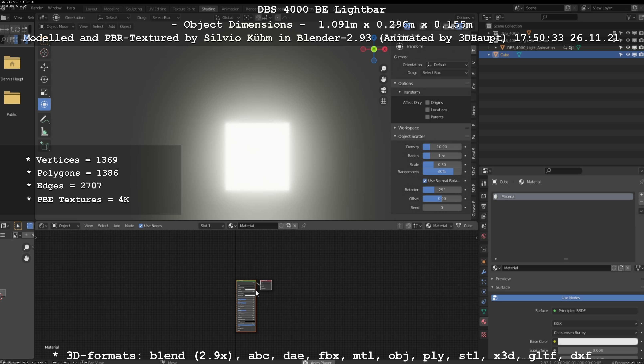Toggle camera view icon in viewport
This screenshot has height=364, width=644.
(x=383, y=90)
